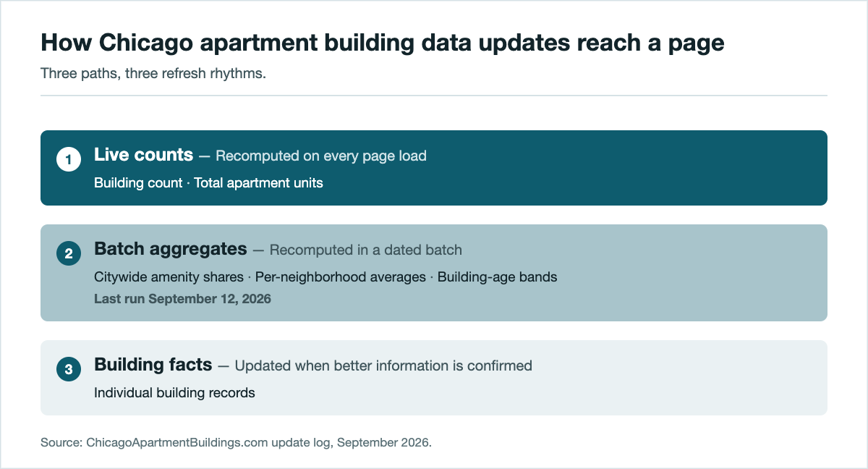Click the number 2 badge beside Batch aggregates
This screenshot has height=469, width=868.
tap(68, 253)
